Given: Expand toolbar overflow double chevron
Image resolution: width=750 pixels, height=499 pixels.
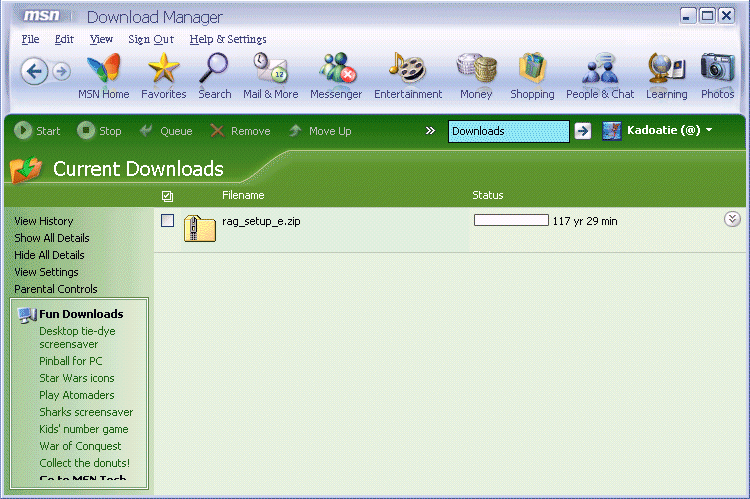Looking at the screenshot, I should [x=430, y=131].
